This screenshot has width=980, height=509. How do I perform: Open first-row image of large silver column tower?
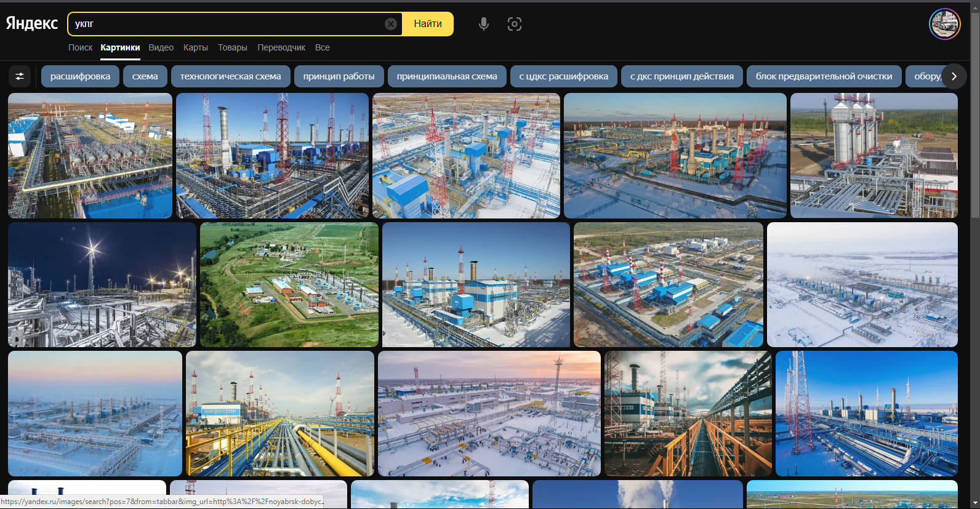(874, 156)
